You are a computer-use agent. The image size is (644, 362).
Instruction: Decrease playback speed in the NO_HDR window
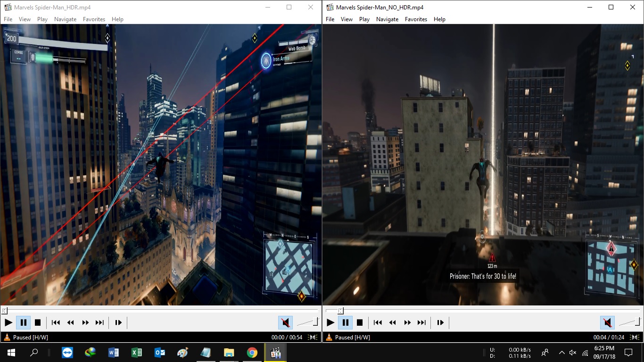[x=392, y=323]
